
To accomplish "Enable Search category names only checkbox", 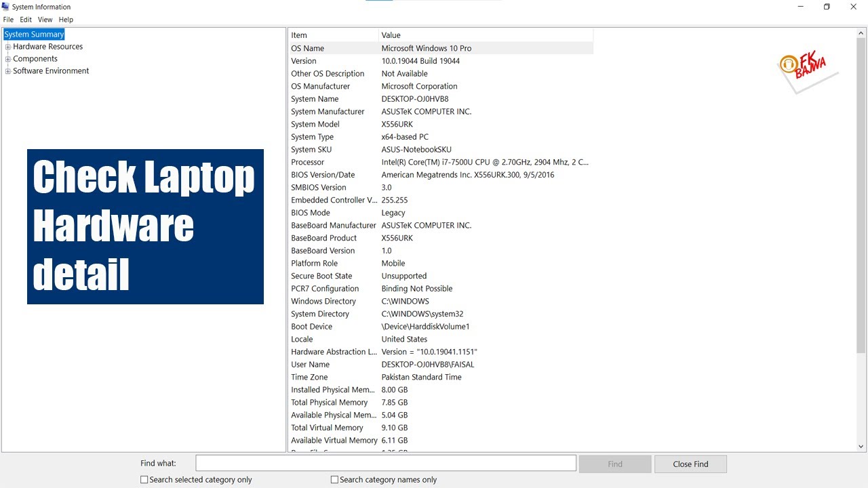I will 334,480.
